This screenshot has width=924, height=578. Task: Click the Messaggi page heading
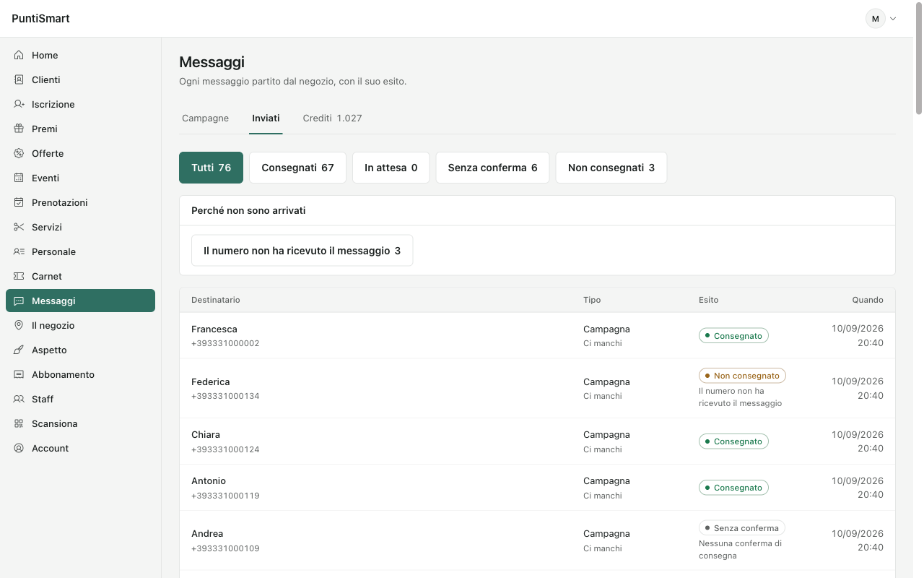pyautogui.click(x=212, y=62)
